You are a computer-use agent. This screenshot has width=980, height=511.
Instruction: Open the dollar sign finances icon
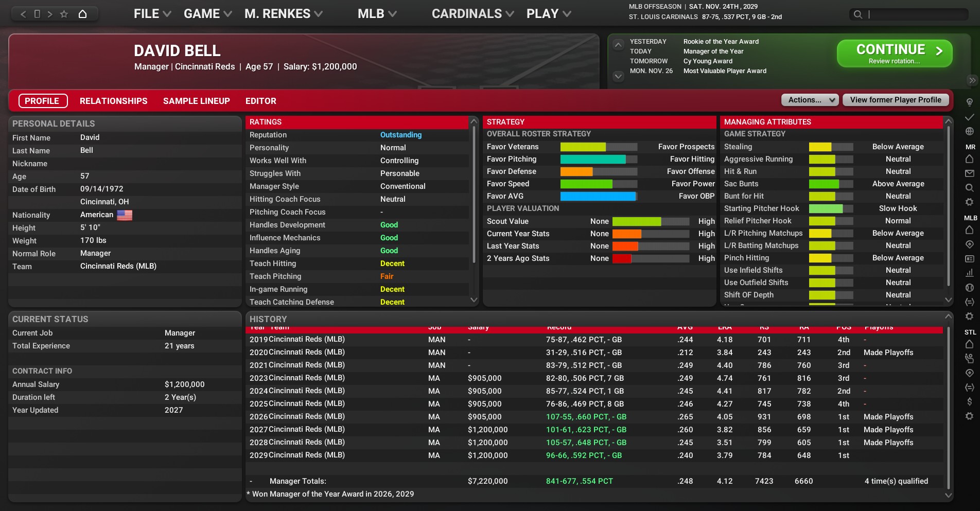969,401
